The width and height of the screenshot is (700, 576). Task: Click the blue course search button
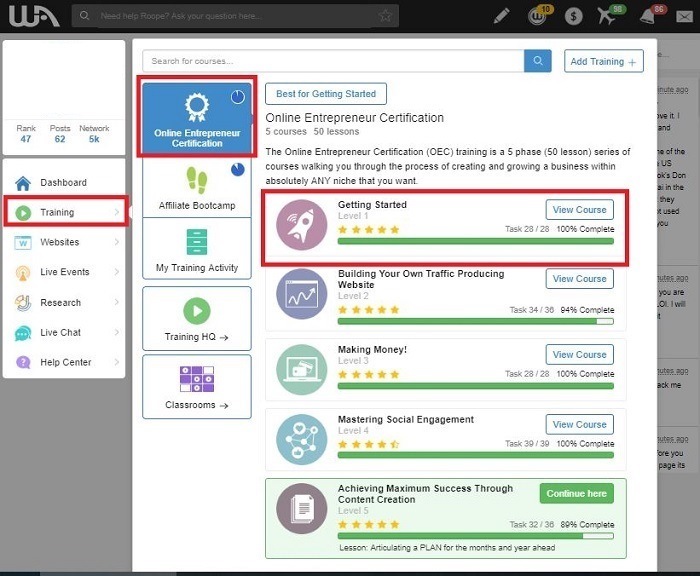[x=538, y=61]
